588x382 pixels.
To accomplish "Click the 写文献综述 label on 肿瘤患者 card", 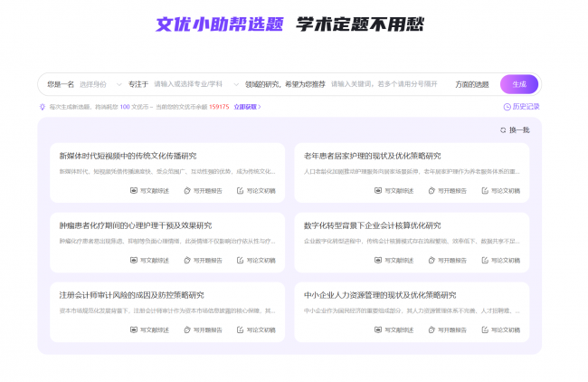I will [155, 260].
